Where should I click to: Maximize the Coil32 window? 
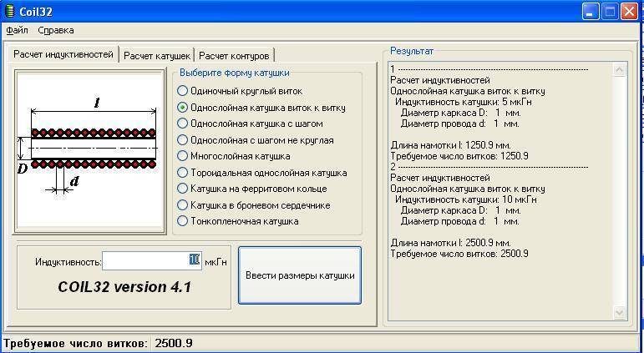click(x=610, y=12)
